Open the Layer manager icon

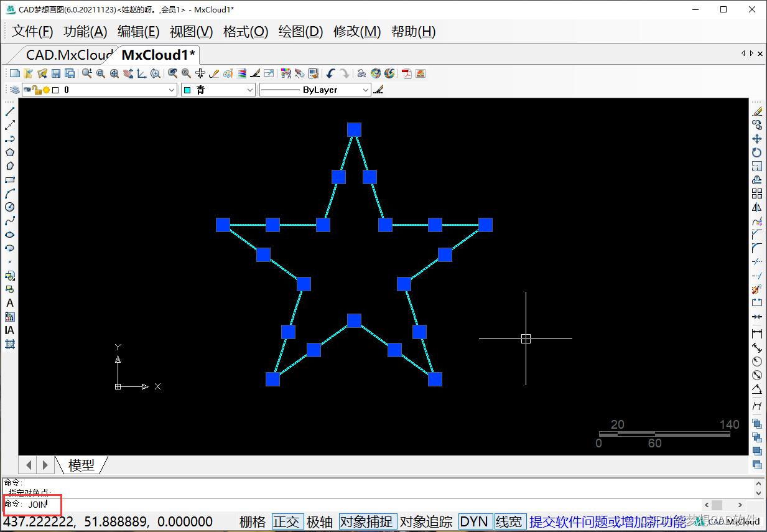pyautogui.click(x=14, y=90)
